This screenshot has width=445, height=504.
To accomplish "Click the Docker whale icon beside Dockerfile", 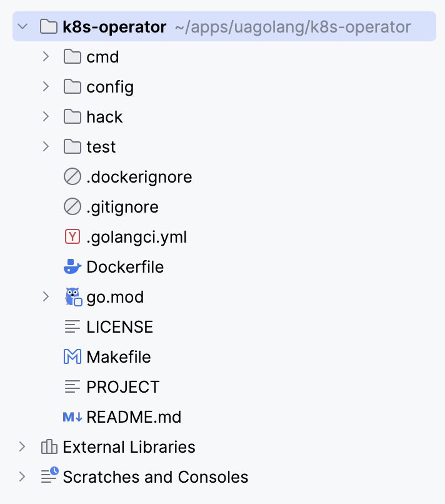I will point(72,267).
